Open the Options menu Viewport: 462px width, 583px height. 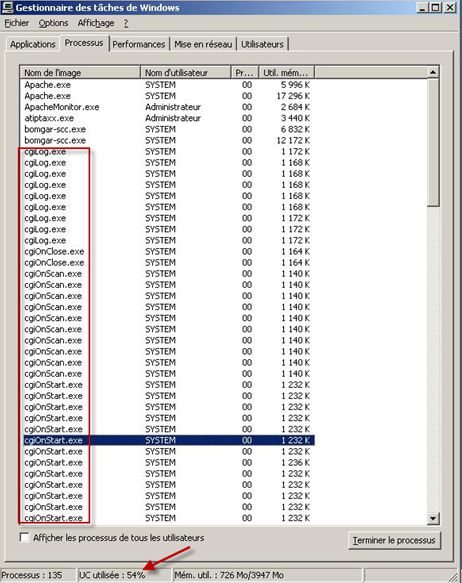pos(53,23)
